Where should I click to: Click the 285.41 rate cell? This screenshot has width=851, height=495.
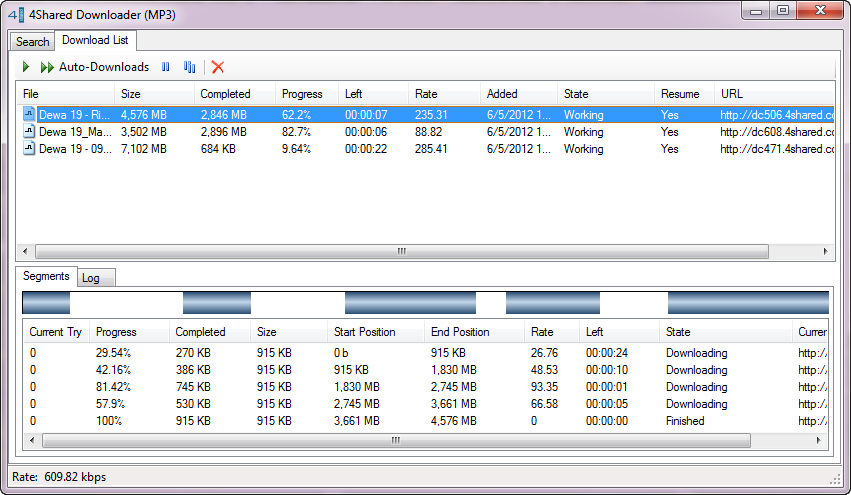tap(431, 149)
